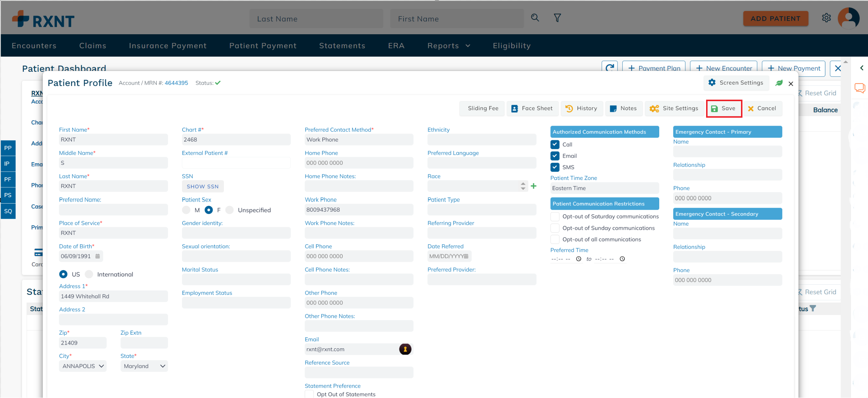
Task: Check Opt-out of all communications
Action: click(x=555, y=239)
